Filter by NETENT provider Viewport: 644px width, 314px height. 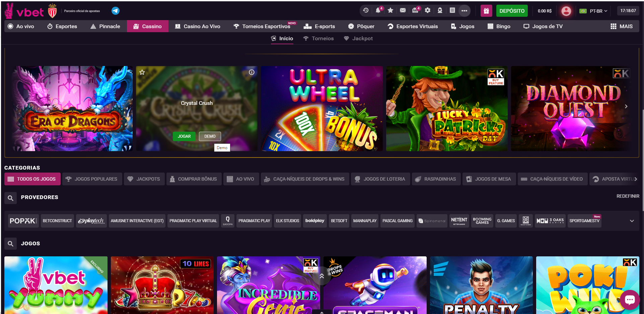click(459, 221)
